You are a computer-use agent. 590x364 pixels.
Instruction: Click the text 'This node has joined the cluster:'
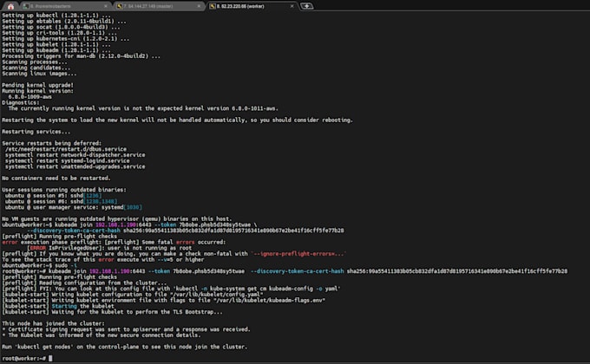point(53,323)
